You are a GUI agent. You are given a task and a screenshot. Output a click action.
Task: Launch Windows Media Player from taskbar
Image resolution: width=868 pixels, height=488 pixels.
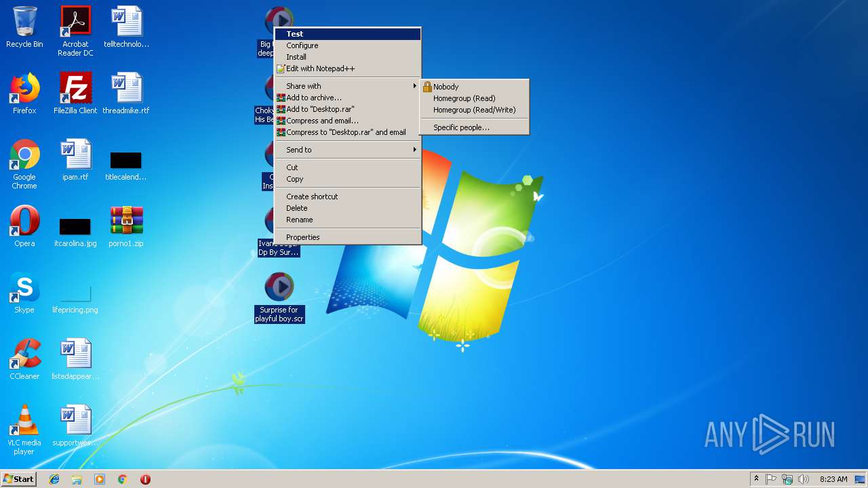tap(100, 479)
